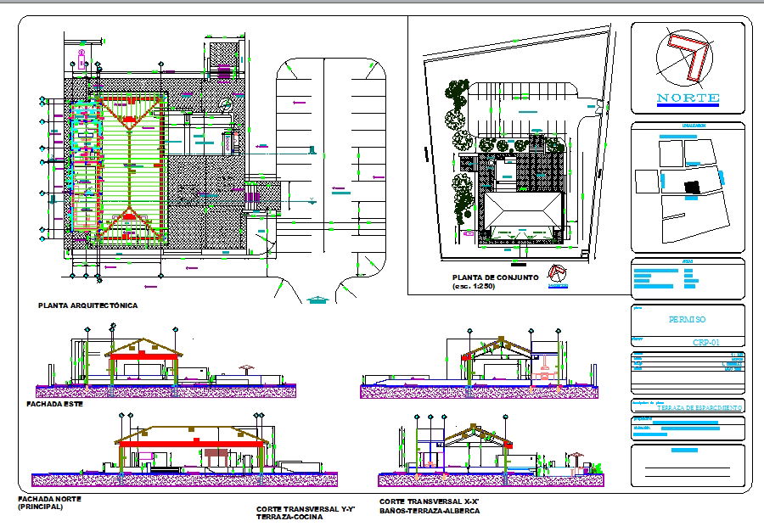
Task: Click the NORTE label in the title block
Action: pyautogui.click(x=688, y=98)
